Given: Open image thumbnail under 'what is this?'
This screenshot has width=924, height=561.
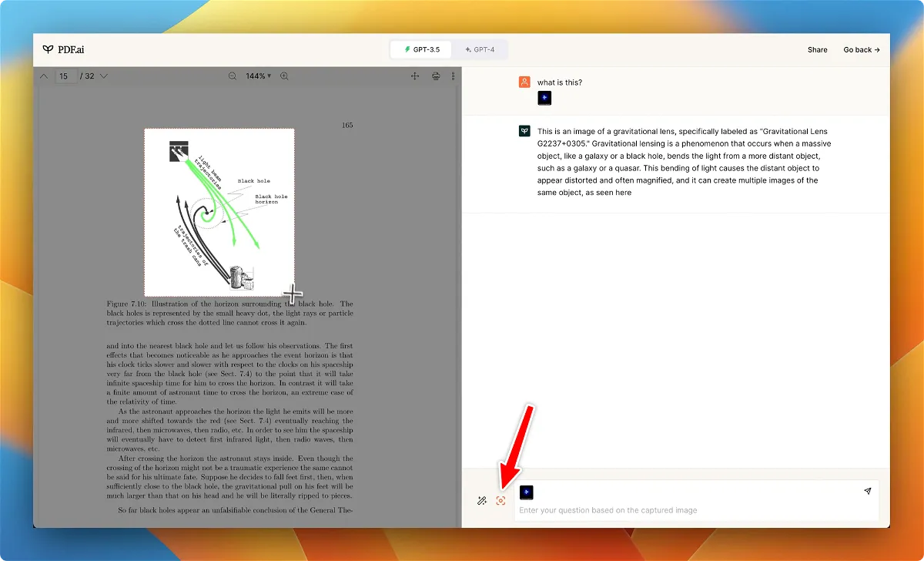Looking at the screenshot, I should click(x=544, y=98).
